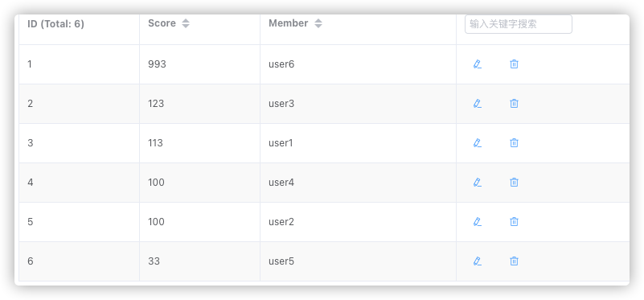This screenshot has height=300, width=644.
Task: Edit the user2 row entry
Action: pyautogui.click(x=478, y=222)
